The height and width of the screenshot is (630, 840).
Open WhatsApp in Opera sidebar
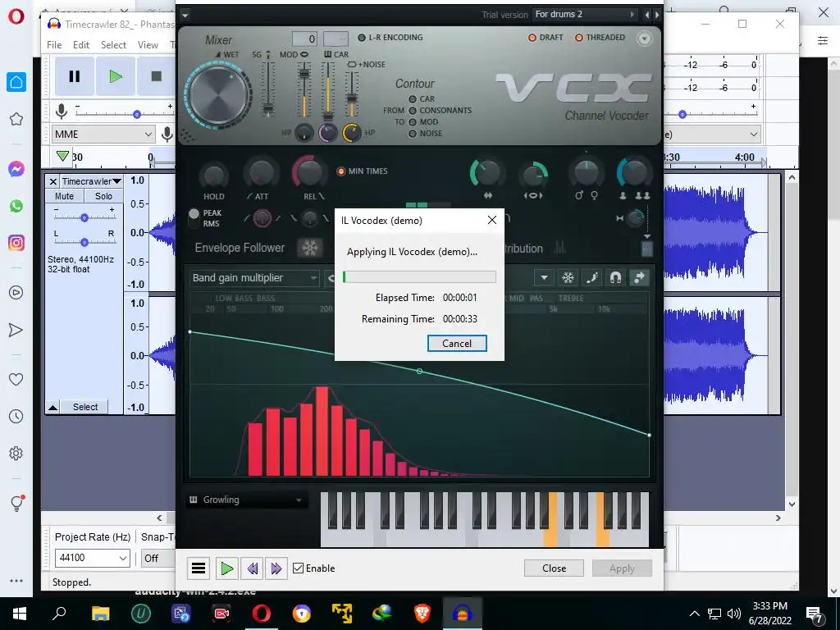16,206
